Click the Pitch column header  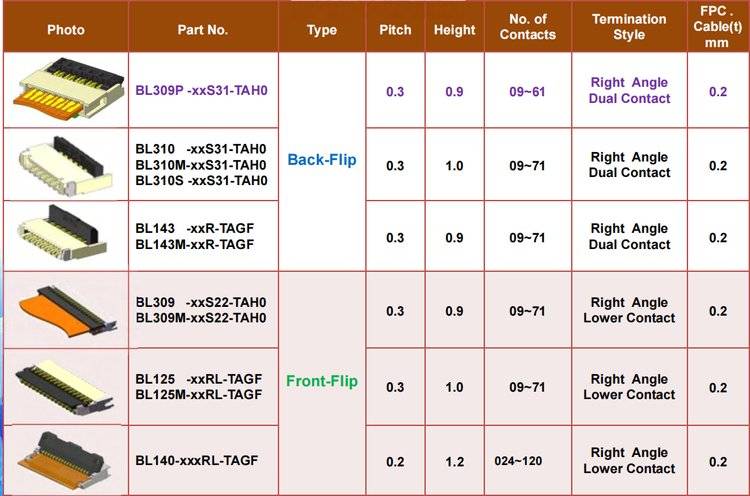[395, 29]
